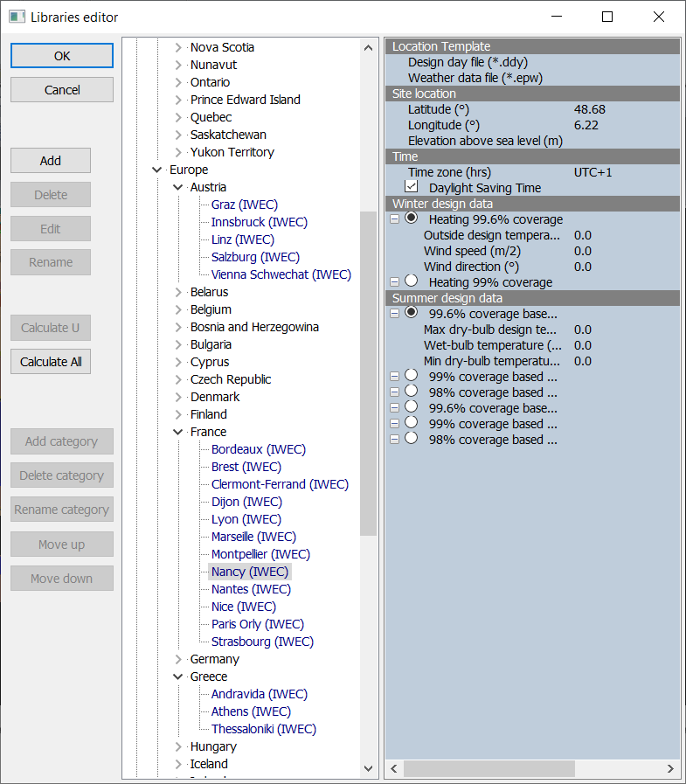Viewport: 686px width, 784px height.
Task: Click Calculate All button
Action: (x=51, y=362)
